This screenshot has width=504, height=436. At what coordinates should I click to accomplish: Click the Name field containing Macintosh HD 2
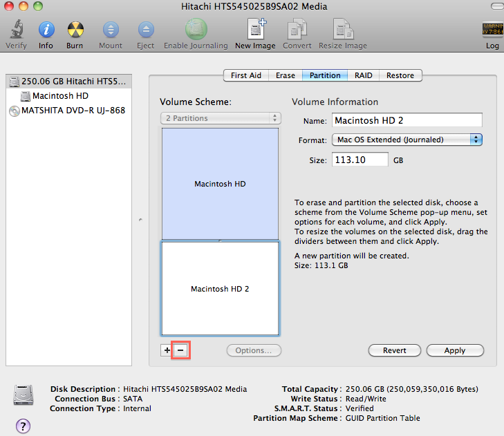[x=407, y=120]
